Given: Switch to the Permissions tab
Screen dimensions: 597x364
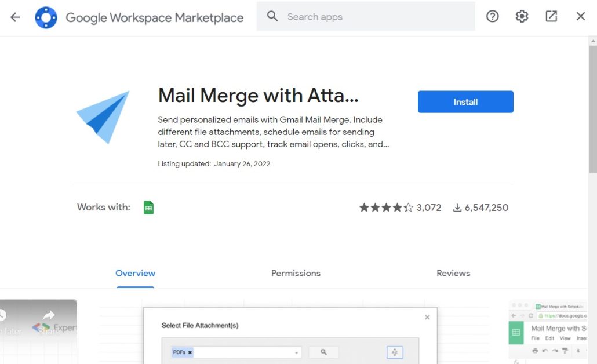Looking at the screenshot, I should point(296,273).
